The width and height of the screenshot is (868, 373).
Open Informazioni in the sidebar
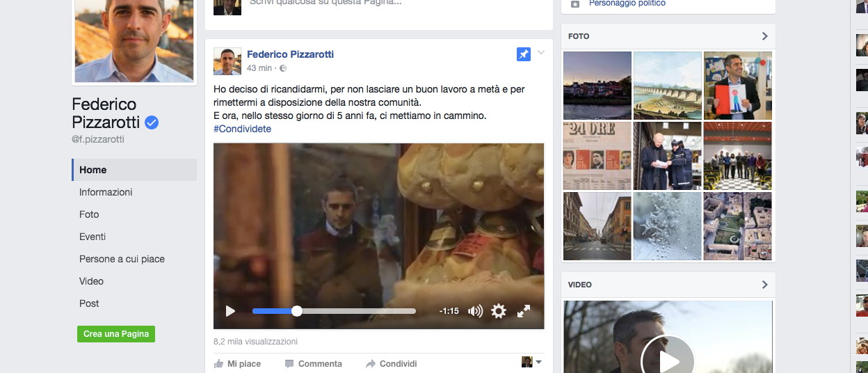pyautogui.click(x=106, y=192)
